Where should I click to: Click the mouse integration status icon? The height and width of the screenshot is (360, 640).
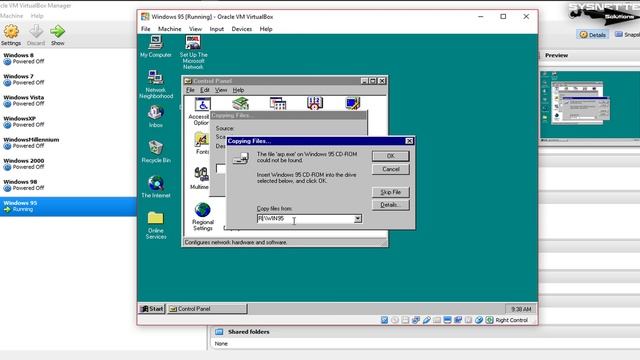(x=479, y=320)
